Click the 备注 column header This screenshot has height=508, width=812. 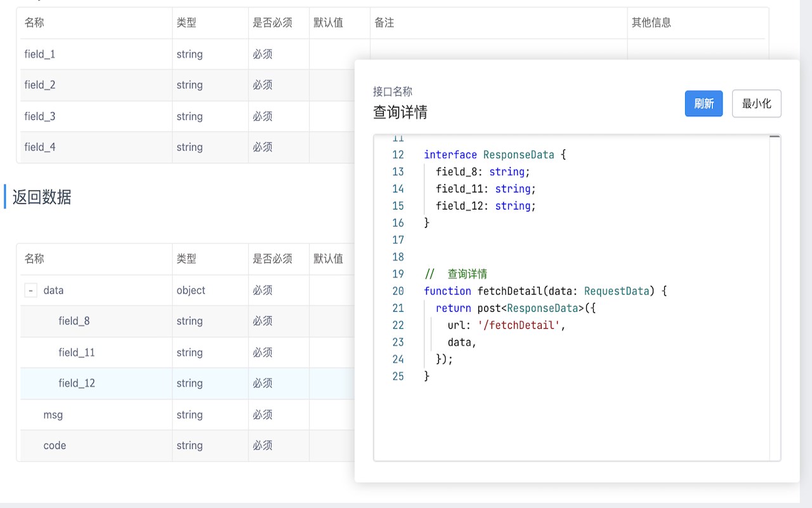tap(384, 23)
